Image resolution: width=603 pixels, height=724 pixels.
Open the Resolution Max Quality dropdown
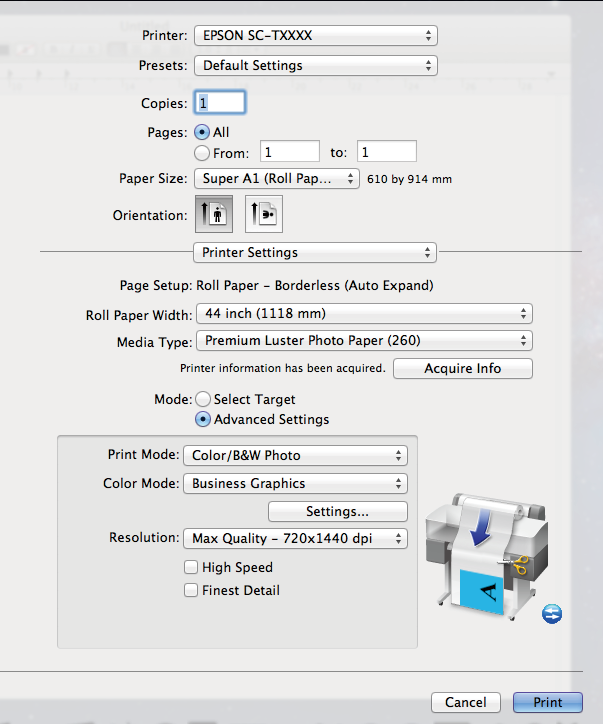pos(295,538)
